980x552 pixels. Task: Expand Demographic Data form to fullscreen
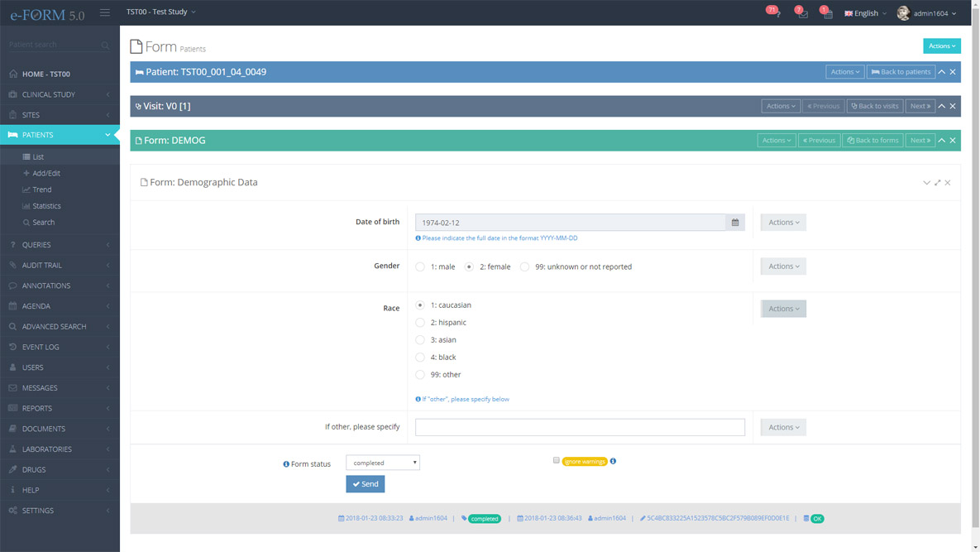[937, 182]
